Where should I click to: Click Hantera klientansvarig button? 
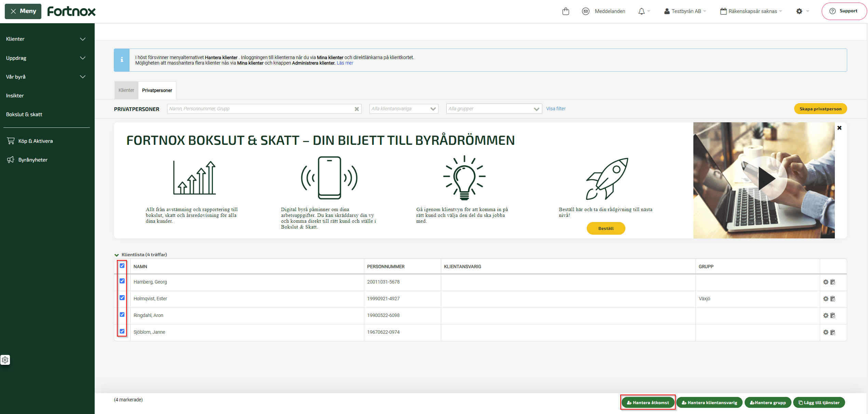coord(709,403)
